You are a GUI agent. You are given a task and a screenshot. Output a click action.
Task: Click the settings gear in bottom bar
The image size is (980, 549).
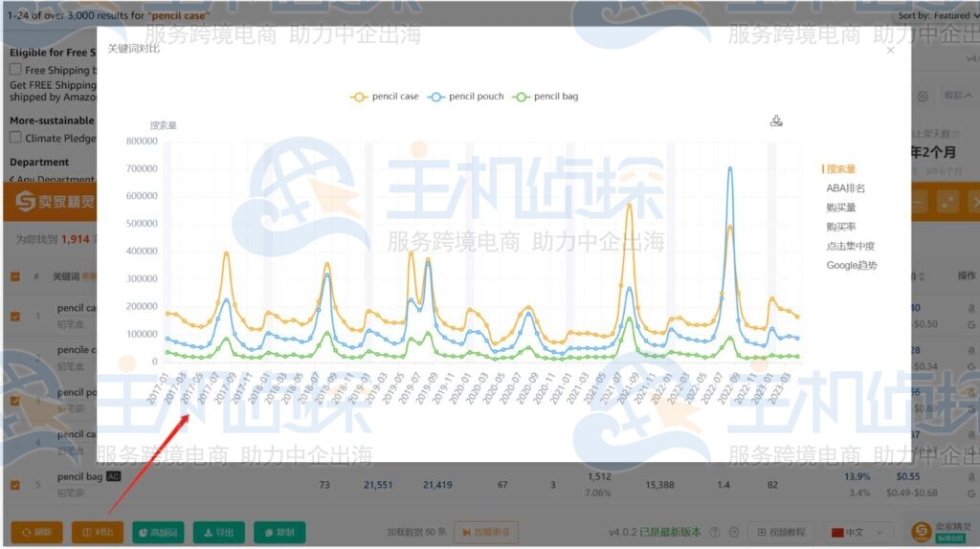pyautogui.click(x=734, y=532)
